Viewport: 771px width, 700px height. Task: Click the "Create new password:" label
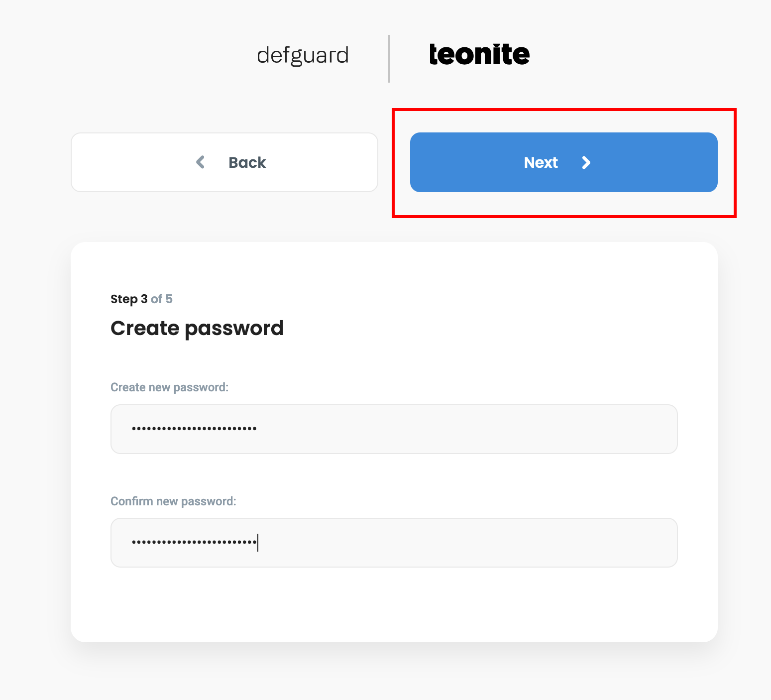[169, 387]
